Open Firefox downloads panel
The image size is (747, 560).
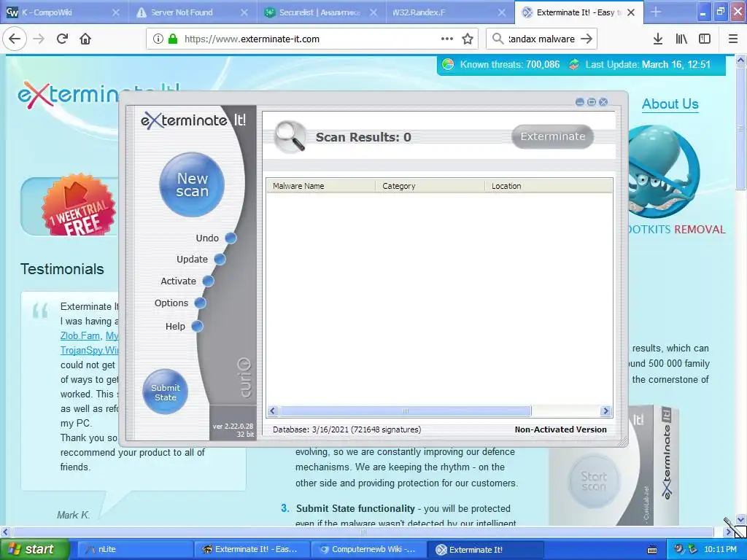pos(658,39)
